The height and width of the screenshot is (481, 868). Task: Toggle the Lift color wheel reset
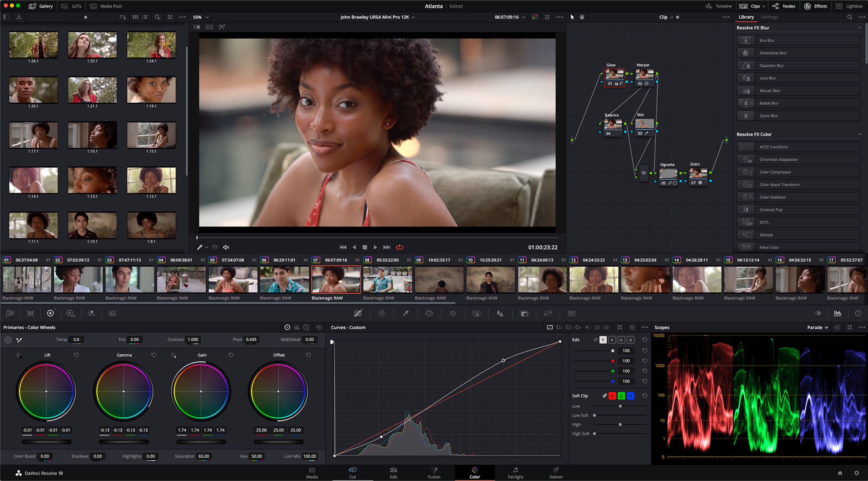tap(75, 355)
